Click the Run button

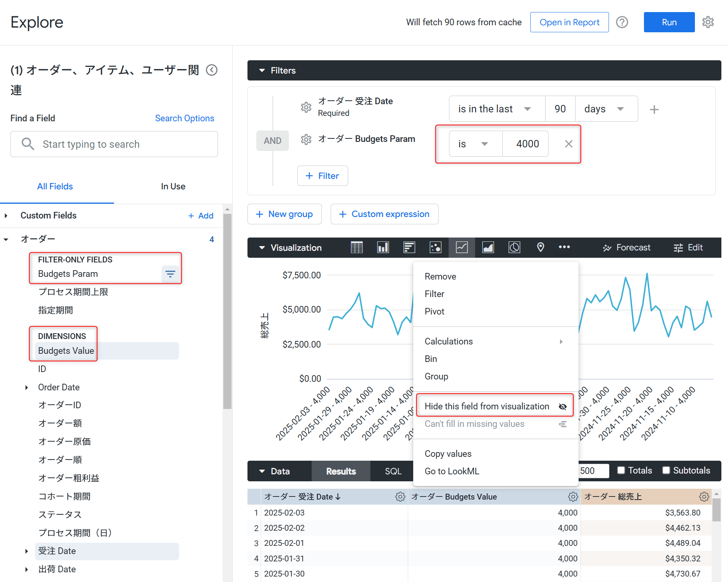(669, 22)
